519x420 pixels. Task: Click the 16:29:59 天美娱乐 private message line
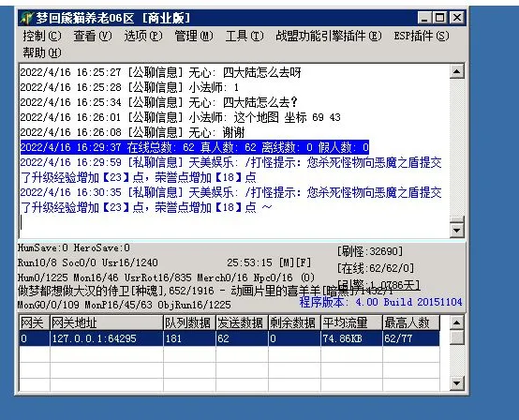click(230, 170)
